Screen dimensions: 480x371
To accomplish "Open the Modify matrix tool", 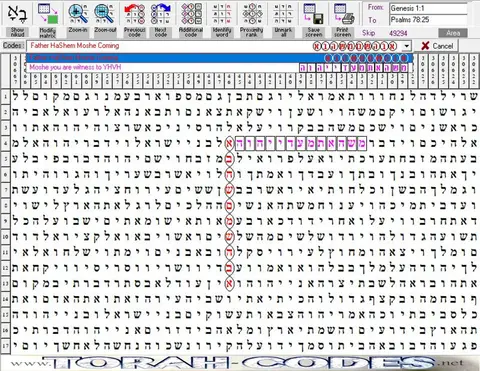I will [47, 13].
